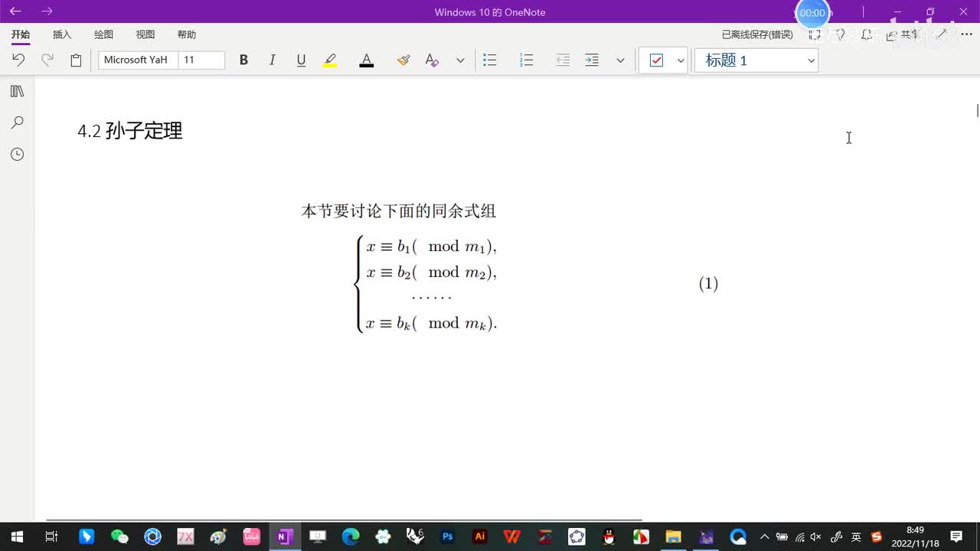980x551 pixels.
Task: Open WeChat from the taskbar
Action: 119,536
